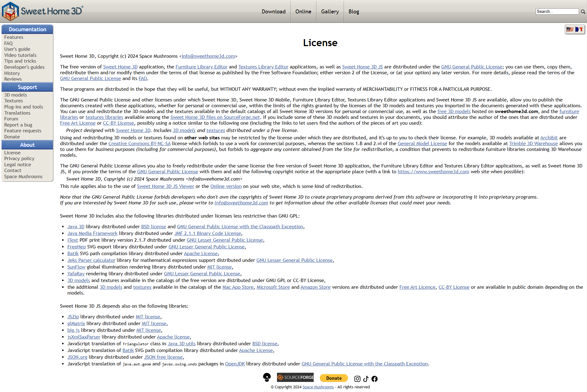Open General Model License link
This screenshot has height=392, width=587.
422,144
